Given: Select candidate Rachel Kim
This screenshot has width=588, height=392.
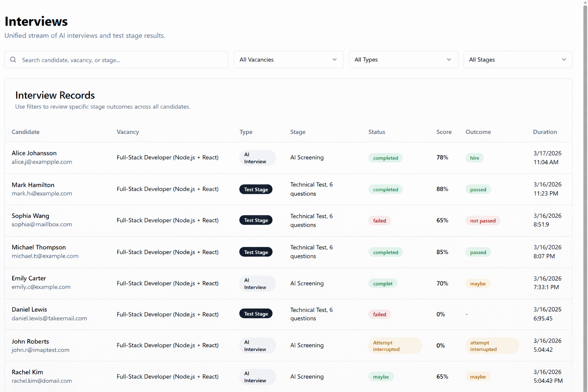Looking at the screenshot, I should point(27,372).
